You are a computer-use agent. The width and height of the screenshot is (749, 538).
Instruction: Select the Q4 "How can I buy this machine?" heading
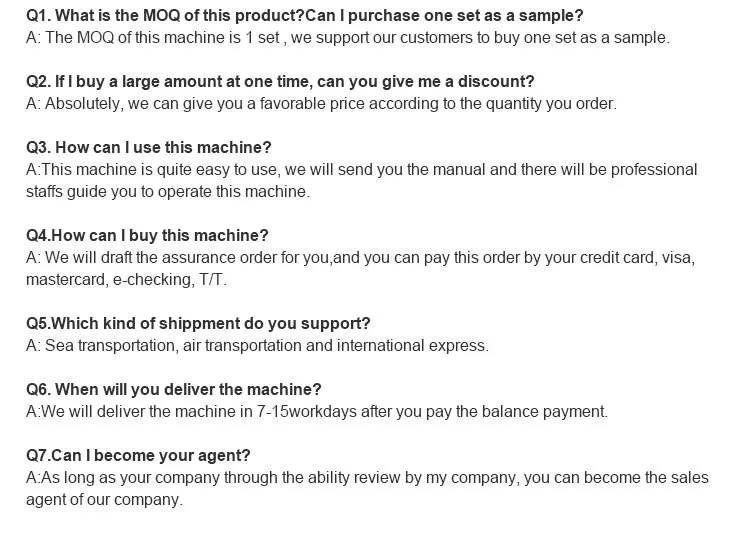tap(147, 235)
